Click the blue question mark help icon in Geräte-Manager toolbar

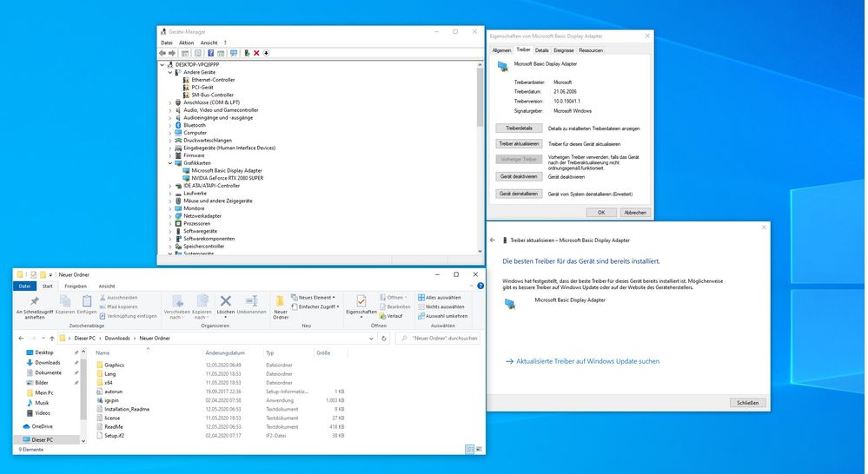pyautogui.click(x=211, y=53)
